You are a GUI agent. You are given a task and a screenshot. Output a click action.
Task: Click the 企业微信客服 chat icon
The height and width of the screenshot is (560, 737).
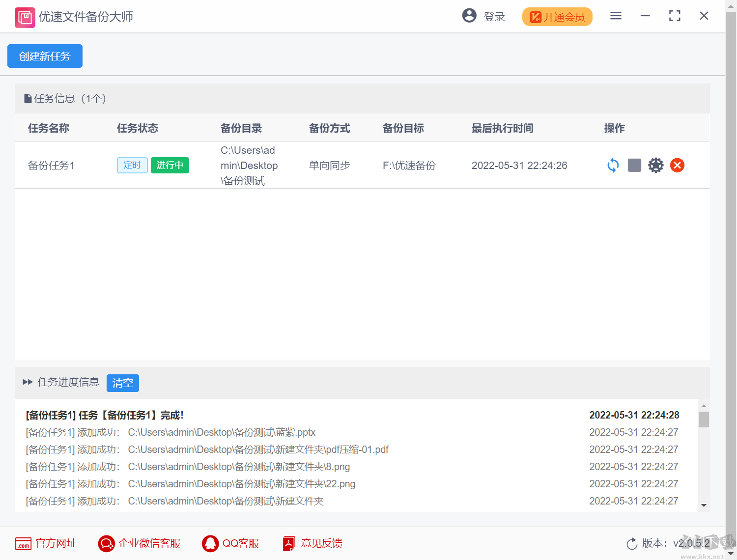click(x=106, y=544)
